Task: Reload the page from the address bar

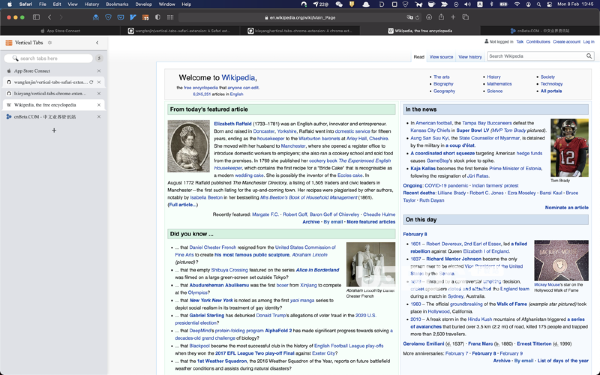Action: click(x=417, y=18)
